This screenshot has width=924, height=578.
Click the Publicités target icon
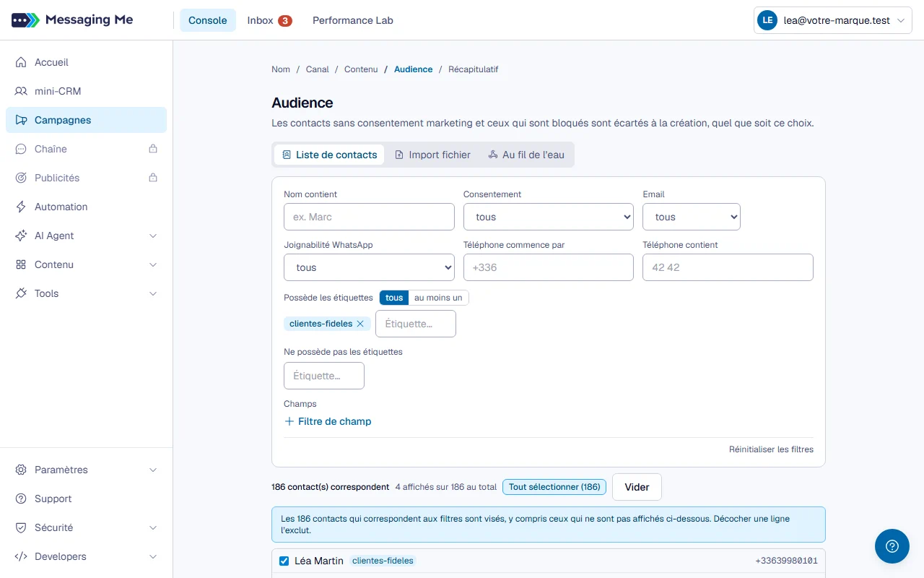point(21,178)
